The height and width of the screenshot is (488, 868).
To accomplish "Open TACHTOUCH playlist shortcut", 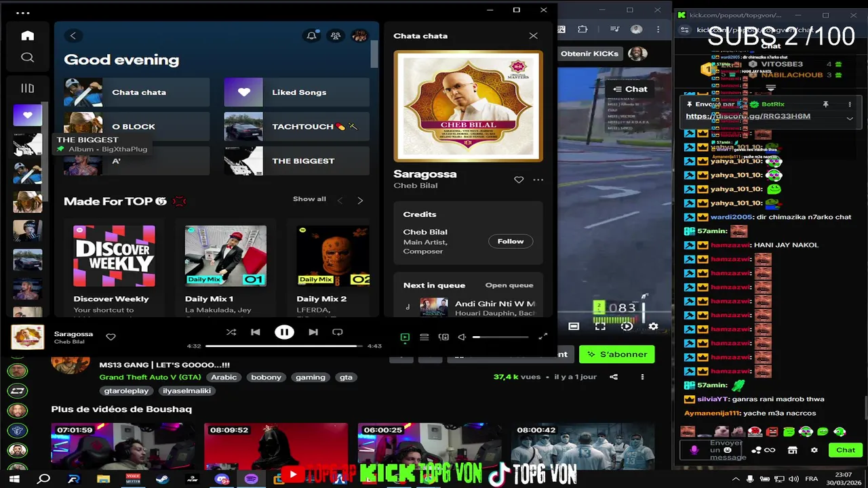I will click(x=297, y=127).
